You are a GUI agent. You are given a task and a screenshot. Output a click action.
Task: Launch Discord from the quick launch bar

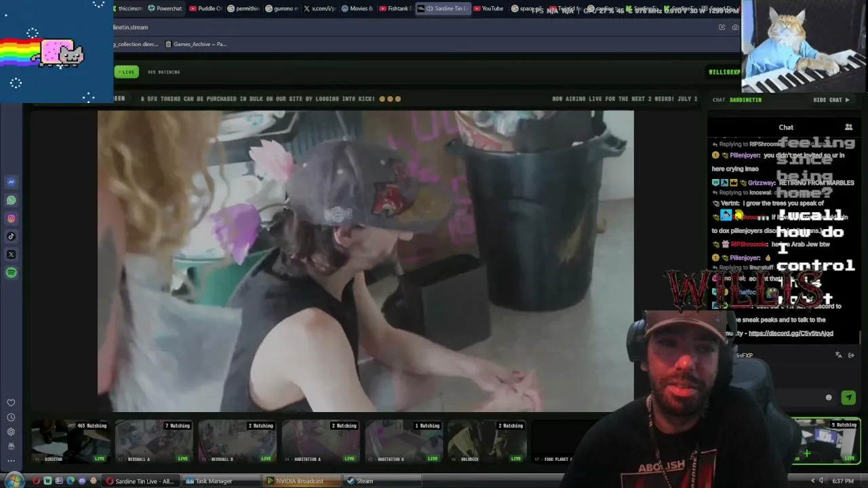(82, 481)
